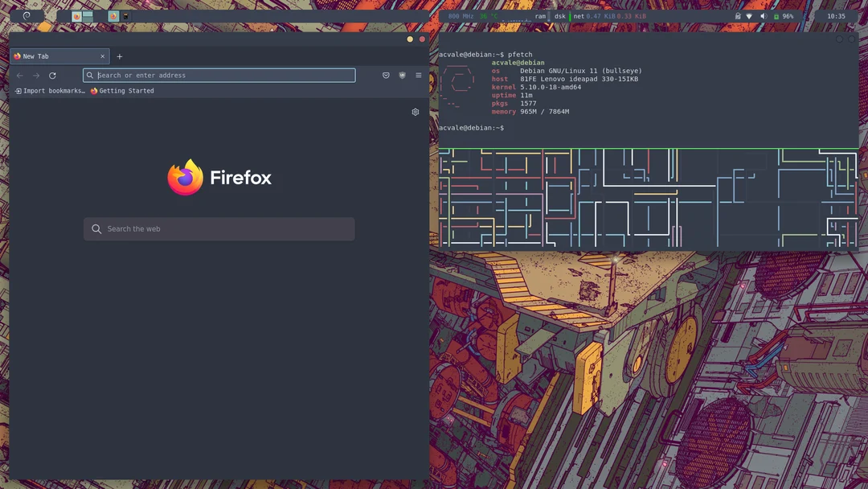Toggle Wi-Fi from the status bar icon
The height and width of the screenshot is (489, 868).
click(x=748, y=16)
